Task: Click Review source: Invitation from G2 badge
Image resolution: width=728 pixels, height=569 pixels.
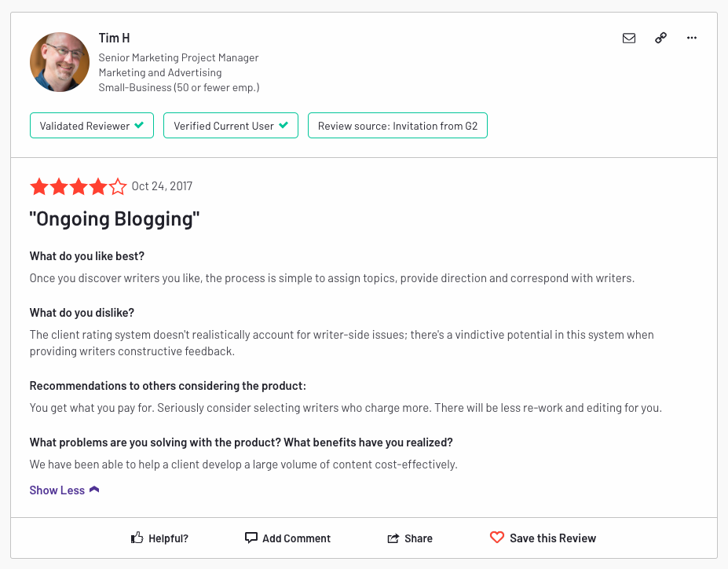Action: pos(397,126)
